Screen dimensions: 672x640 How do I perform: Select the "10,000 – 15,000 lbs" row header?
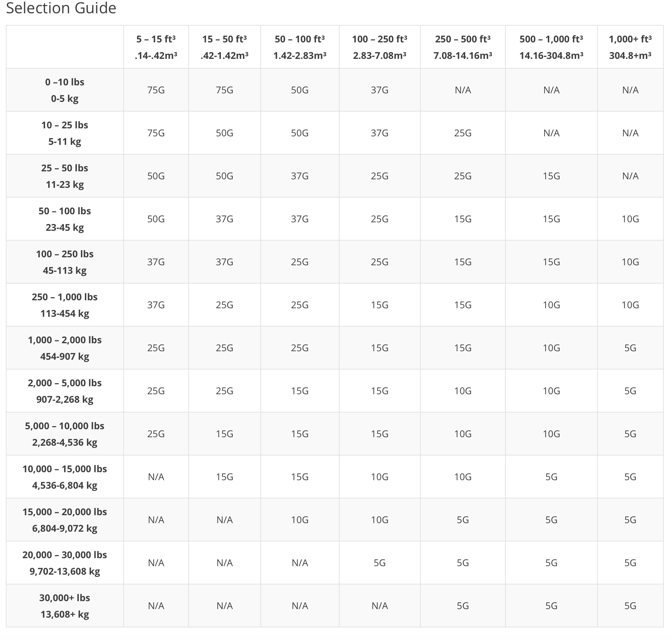pyautogui.click(x=65, y=470)
